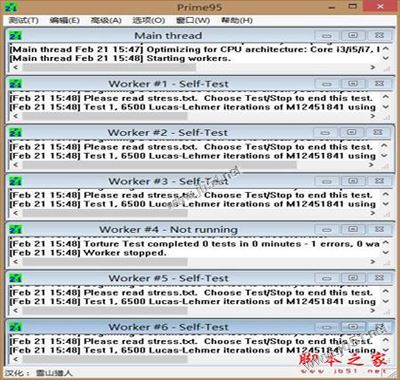Click horizontal scrollbar thumb in Main thread window

[x=109, y=68]
